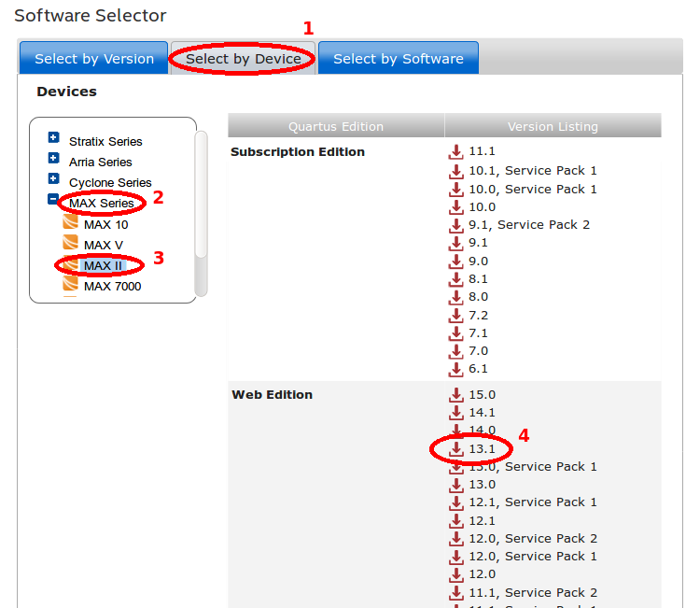Click download icon for Web Edition 14.1
Image resolution: width=700 pixels, height=608 pixels.
(x=455, y=413)
